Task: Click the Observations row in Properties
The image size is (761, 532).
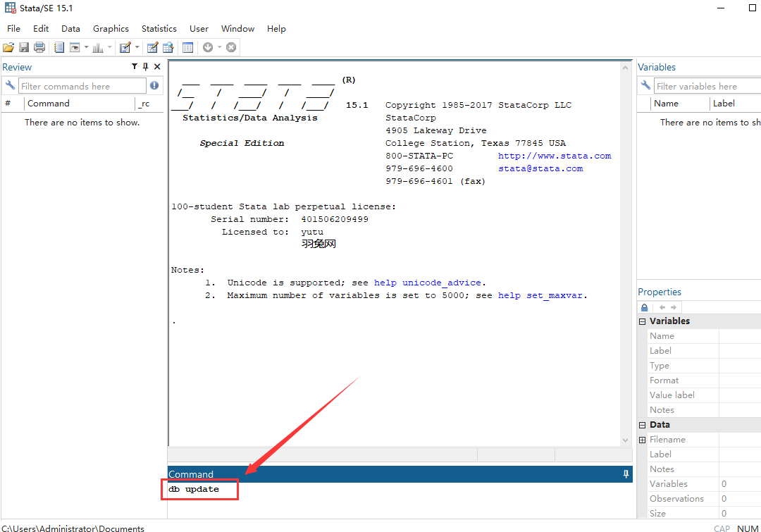Action: click(x=704, y=498)
